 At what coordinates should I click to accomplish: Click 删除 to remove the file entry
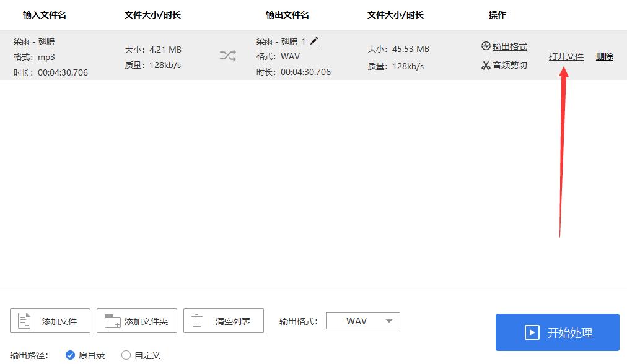604,56
